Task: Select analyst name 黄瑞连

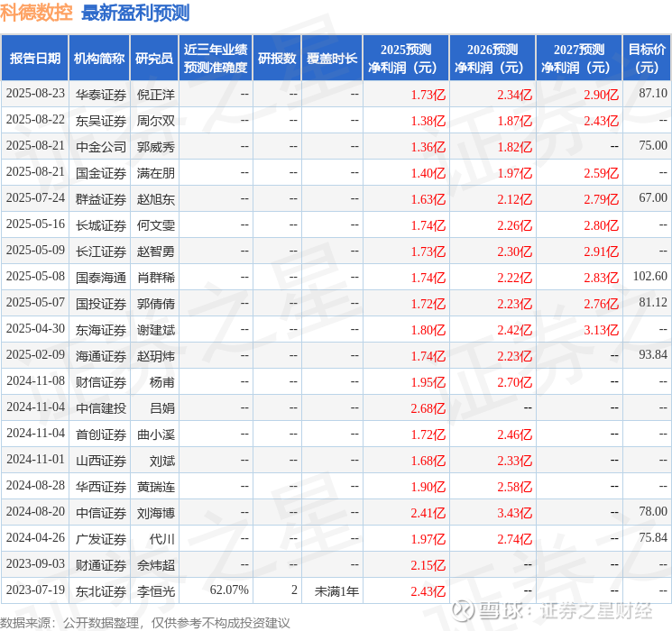Action: coord(155,487)
